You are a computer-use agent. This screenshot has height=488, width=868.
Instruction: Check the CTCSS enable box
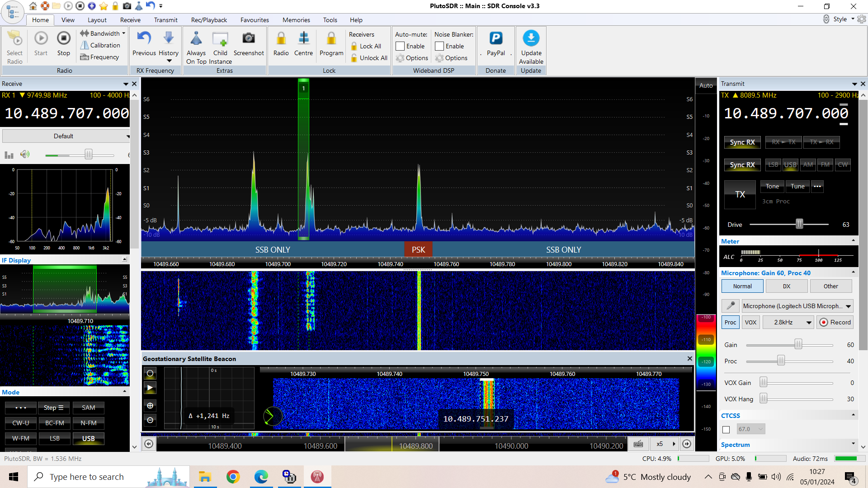pos(726,430)
